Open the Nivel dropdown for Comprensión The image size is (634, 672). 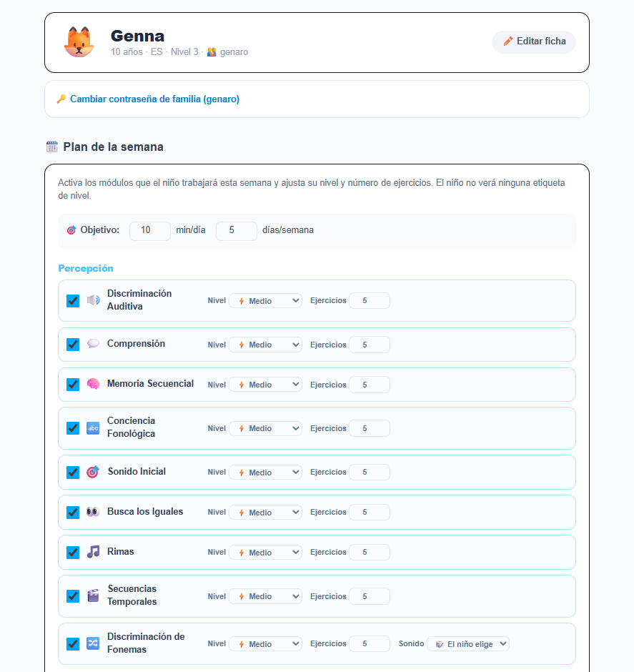click(x=266, y=345)
